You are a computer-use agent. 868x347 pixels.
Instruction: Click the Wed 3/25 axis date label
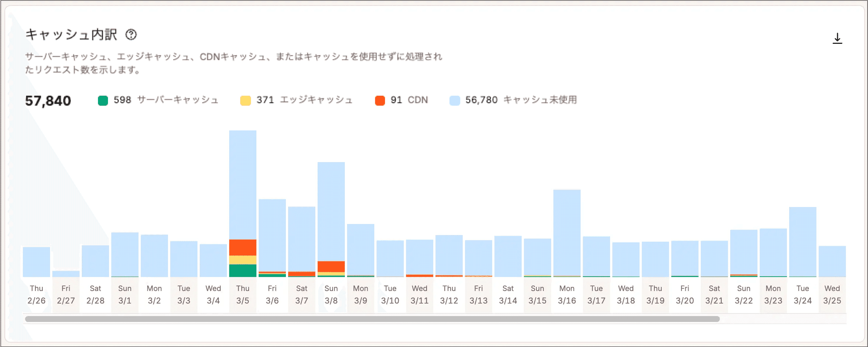click(832, 295)
